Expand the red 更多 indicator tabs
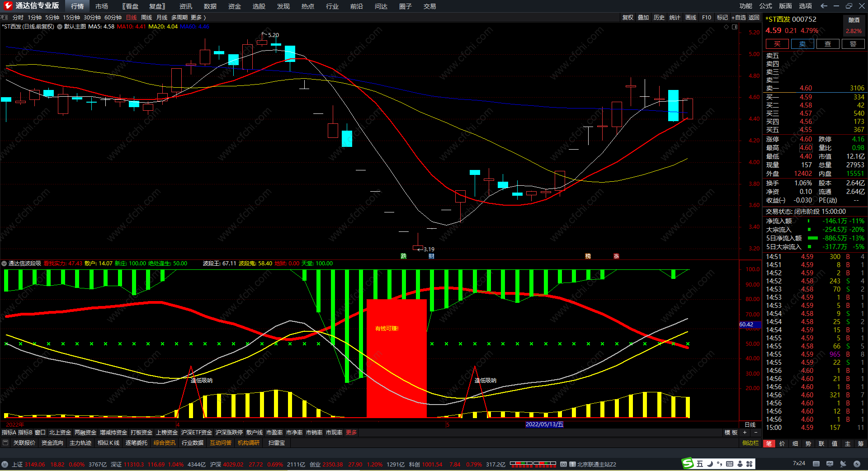 click(x=351, y=433)
